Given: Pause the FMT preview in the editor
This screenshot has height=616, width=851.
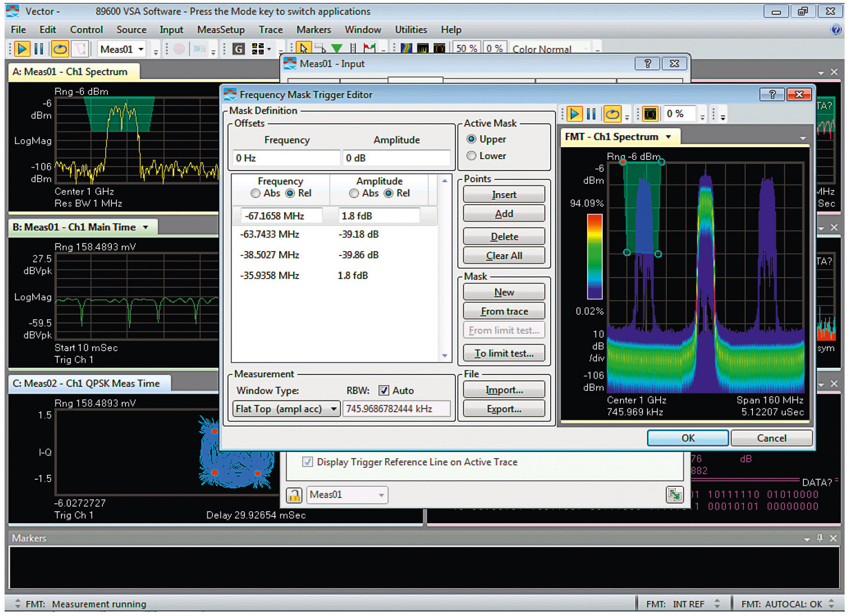Looking at the screenshot, I should click(591, 114).
